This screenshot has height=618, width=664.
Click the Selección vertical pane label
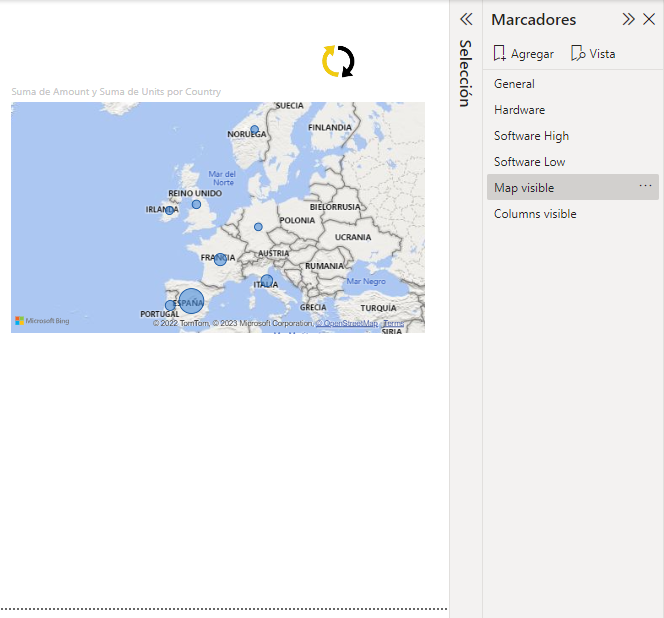click(x=465, y=73)
